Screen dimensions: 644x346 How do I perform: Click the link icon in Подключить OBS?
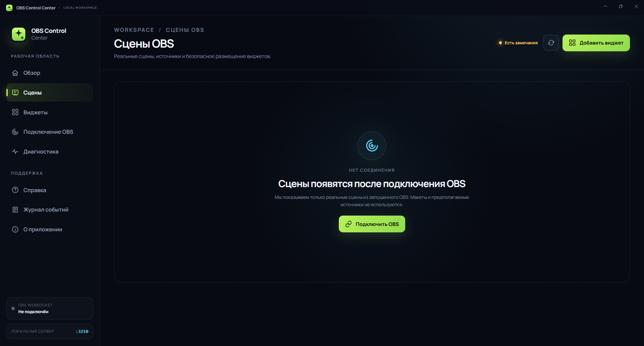pos(348,224)
